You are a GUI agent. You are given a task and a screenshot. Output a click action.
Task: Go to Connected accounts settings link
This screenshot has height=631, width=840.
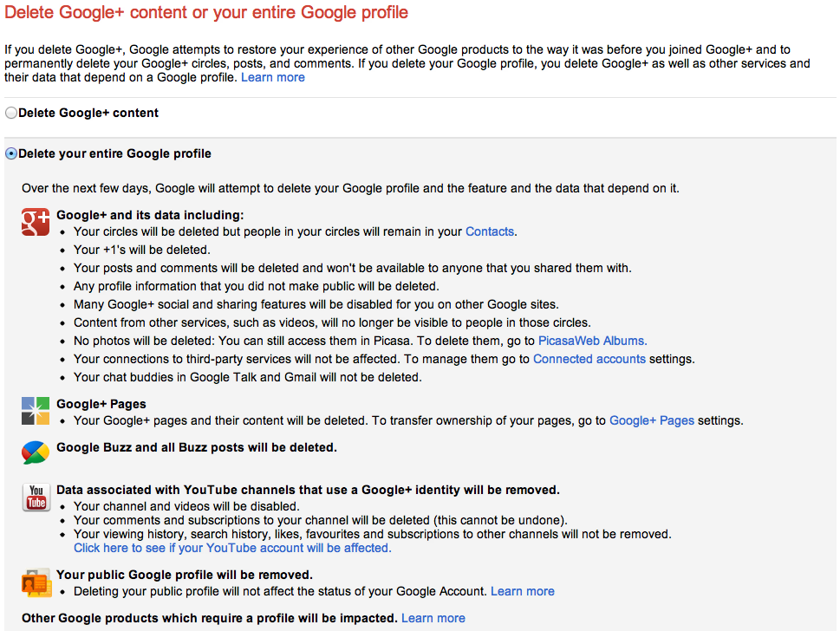tap(589, 359)
